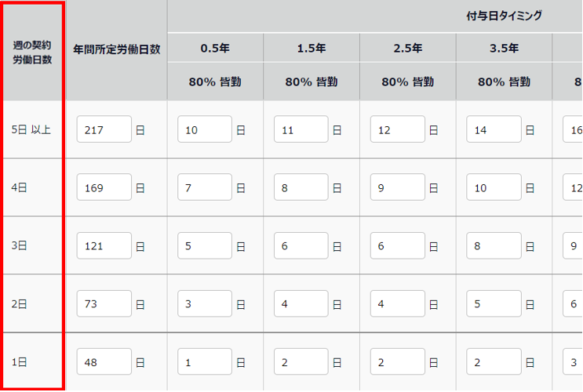
Task: Click the 週の契約労働日数 column header
Action: (x=32, y=52)
